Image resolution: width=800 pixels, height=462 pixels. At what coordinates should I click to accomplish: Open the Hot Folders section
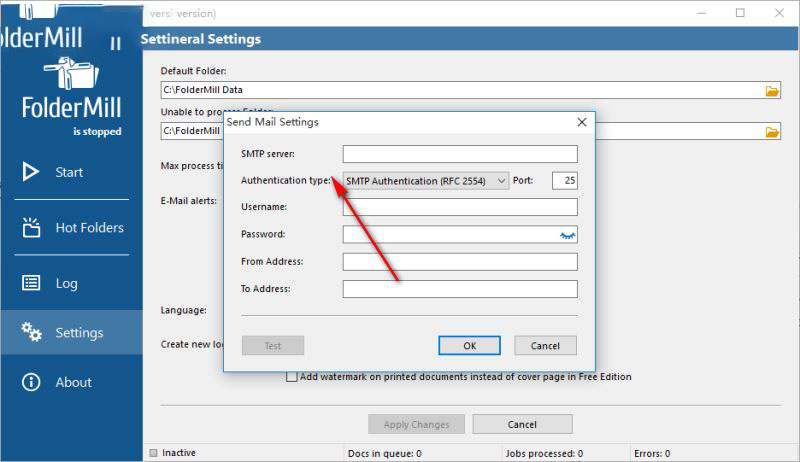point(71,227)
